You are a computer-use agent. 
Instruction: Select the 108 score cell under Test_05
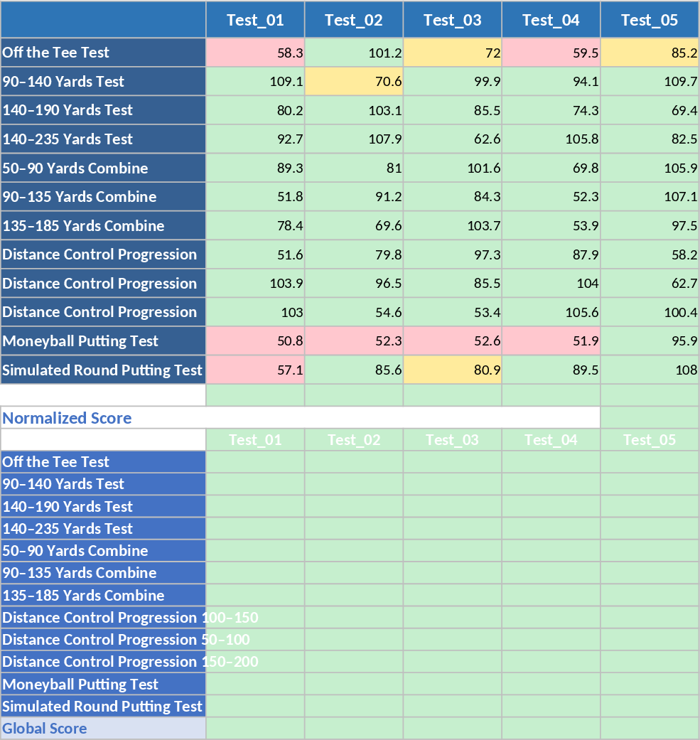tap(649, 370)
